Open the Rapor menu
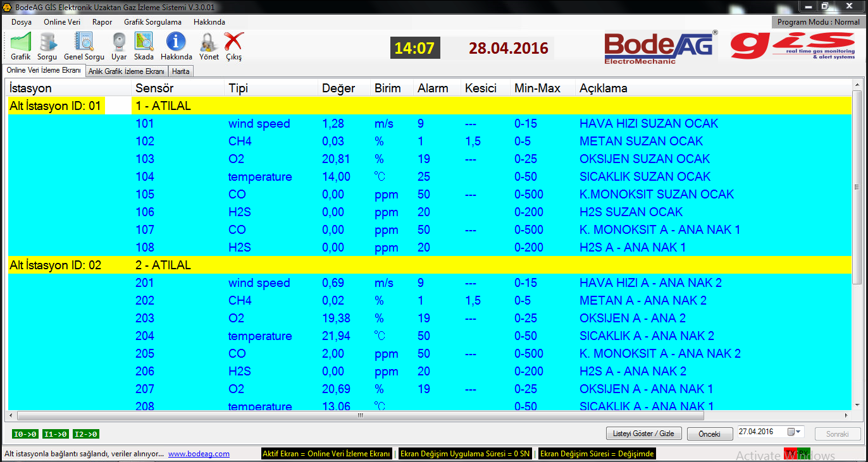The image size is (868, 462). point(102,22)
